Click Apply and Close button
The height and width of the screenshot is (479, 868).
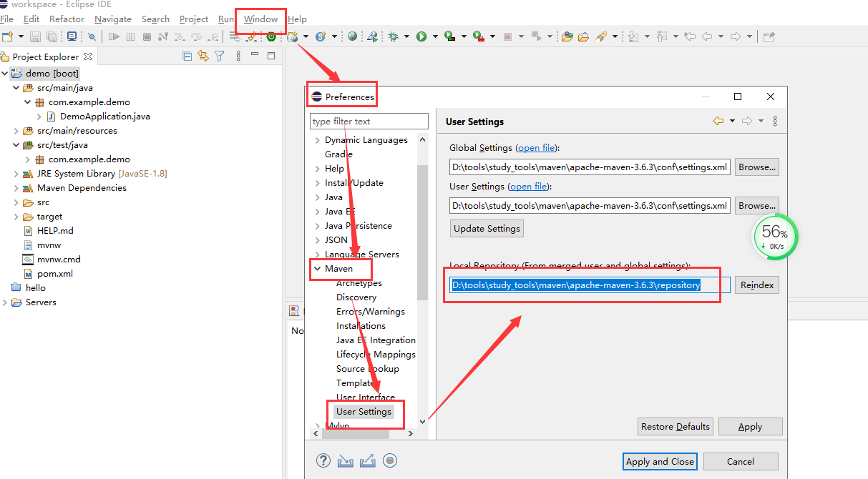[660, 461]
